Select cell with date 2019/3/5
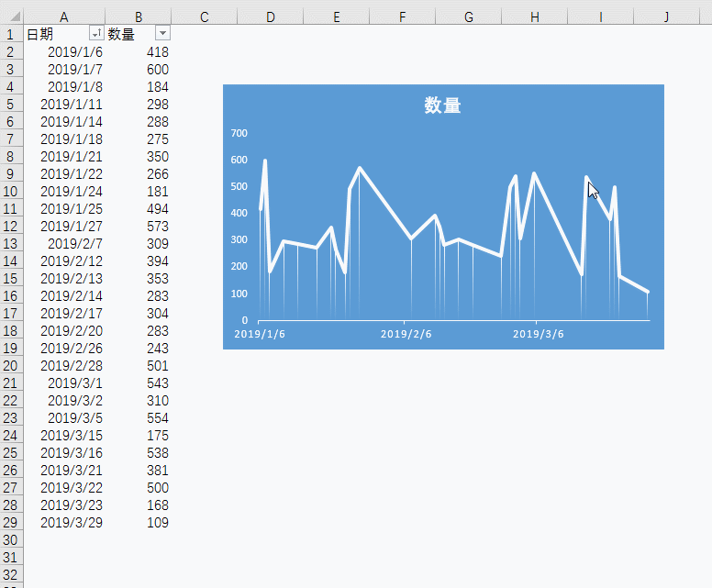The width and height of the screenshot is (712, 588). coord(64,417)
